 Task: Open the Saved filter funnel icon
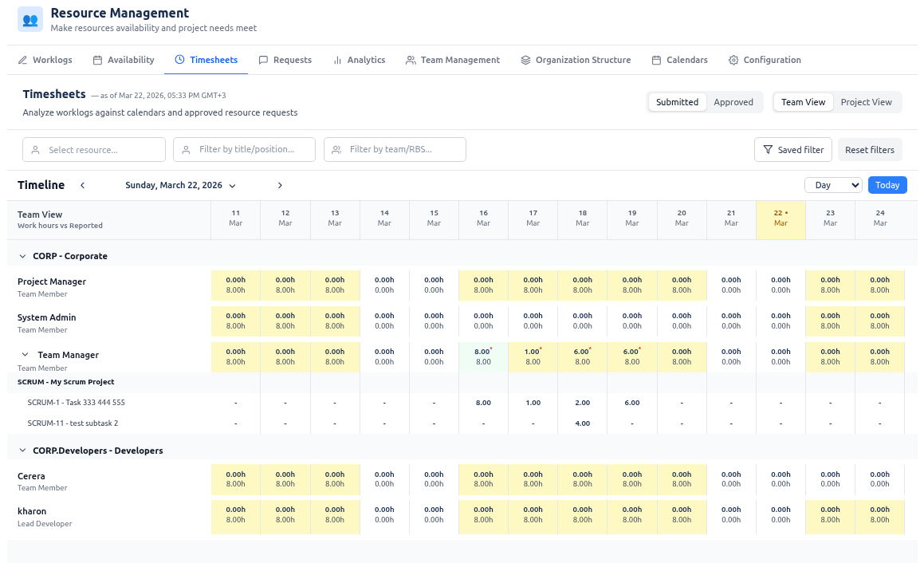(x=769, y=149)
